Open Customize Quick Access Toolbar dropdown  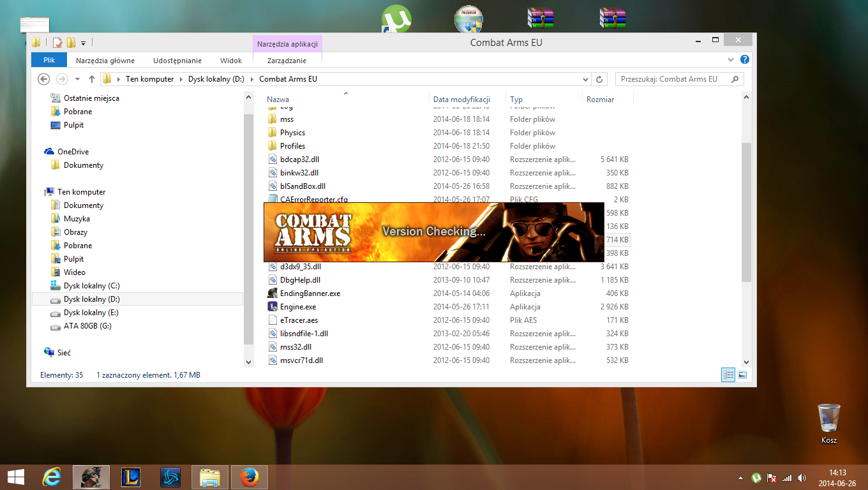[x=84, y=43]
